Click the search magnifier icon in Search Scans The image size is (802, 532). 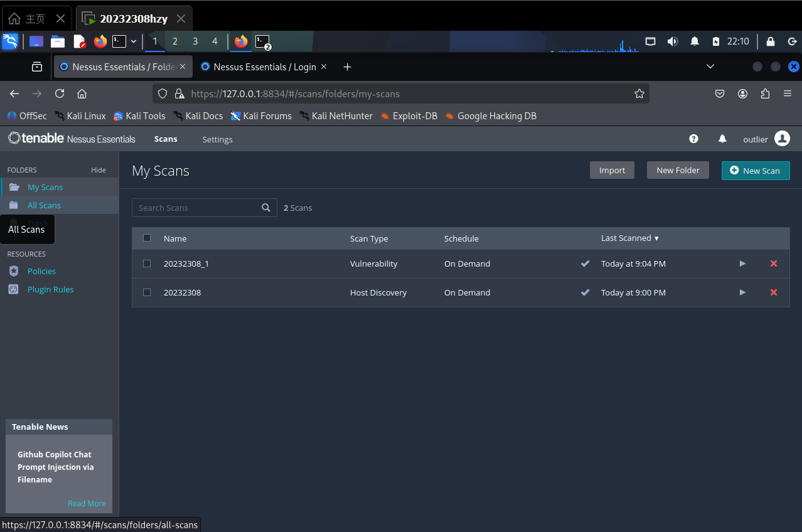266,208
